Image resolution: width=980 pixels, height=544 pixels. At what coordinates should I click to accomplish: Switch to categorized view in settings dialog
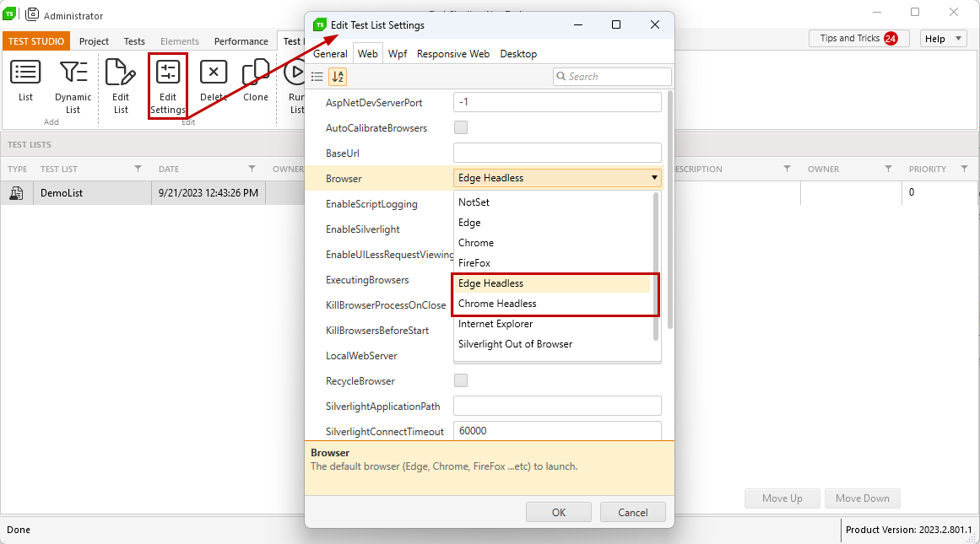(317, 77)
